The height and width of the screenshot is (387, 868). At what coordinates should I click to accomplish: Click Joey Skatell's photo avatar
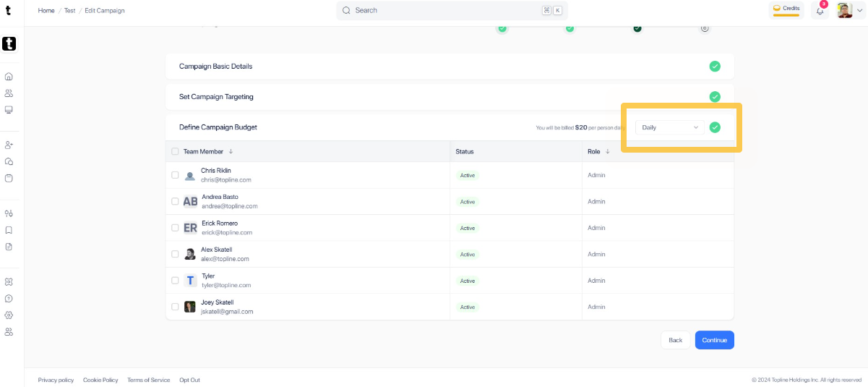point(189,307)
